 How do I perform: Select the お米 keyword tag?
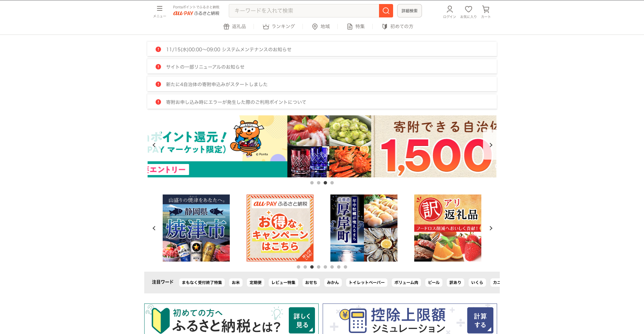pyautogui.click(x=236, y=282)
